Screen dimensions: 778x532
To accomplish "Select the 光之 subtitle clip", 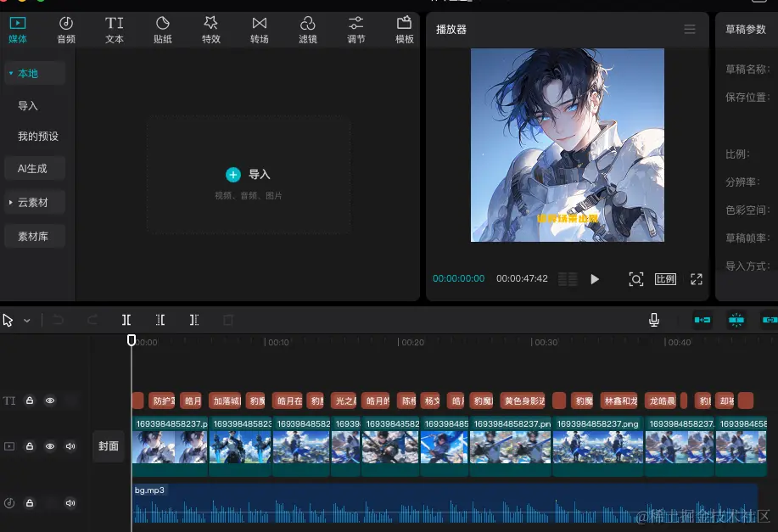I will pos(344,400).
